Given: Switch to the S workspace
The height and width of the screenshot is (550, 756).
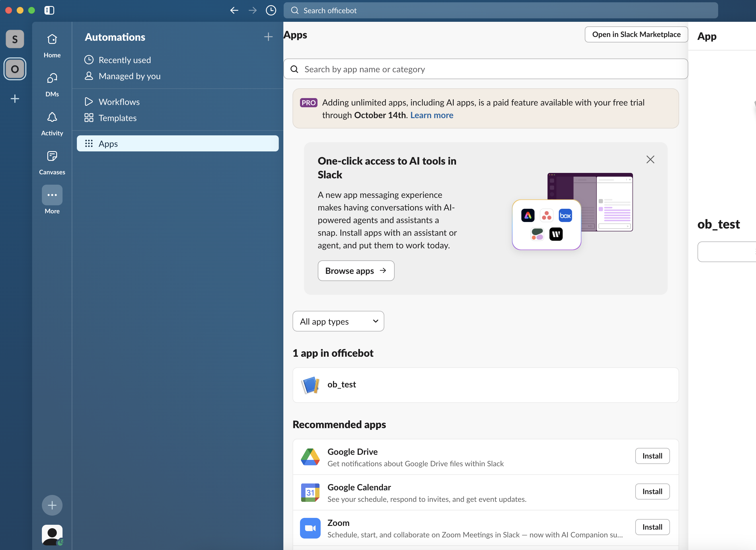Looking at the screenshot, I should click(x=15, y=39).
